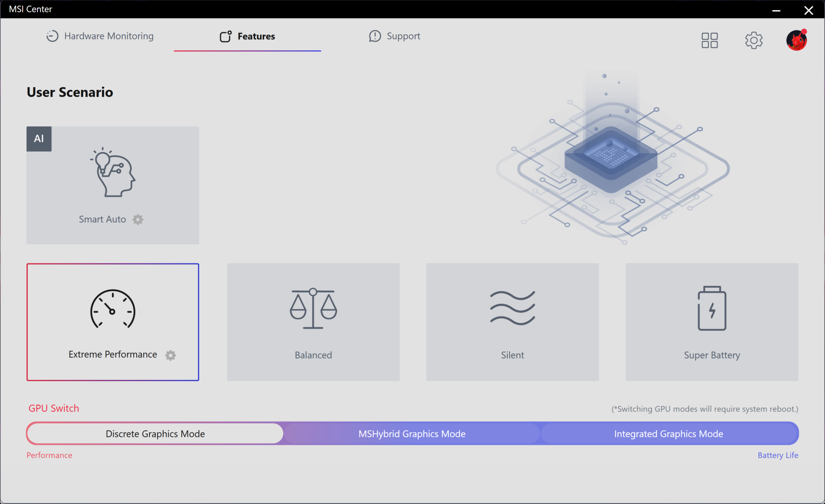Switch to MSHybrid Graphics Mode
Image resolution: width=825 pixels, height=504 pixels.
click(x=412, y=434)
